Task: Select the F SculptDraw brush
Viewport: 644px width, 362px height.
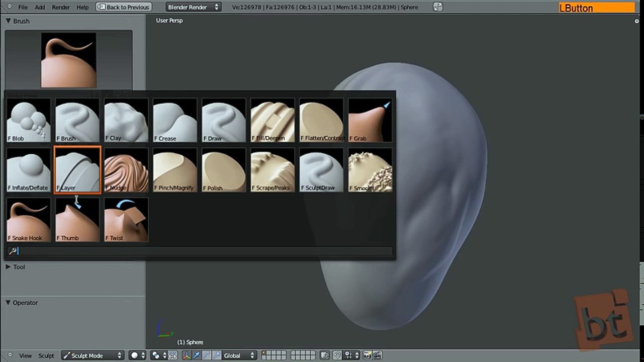Action: coord(321,170)
